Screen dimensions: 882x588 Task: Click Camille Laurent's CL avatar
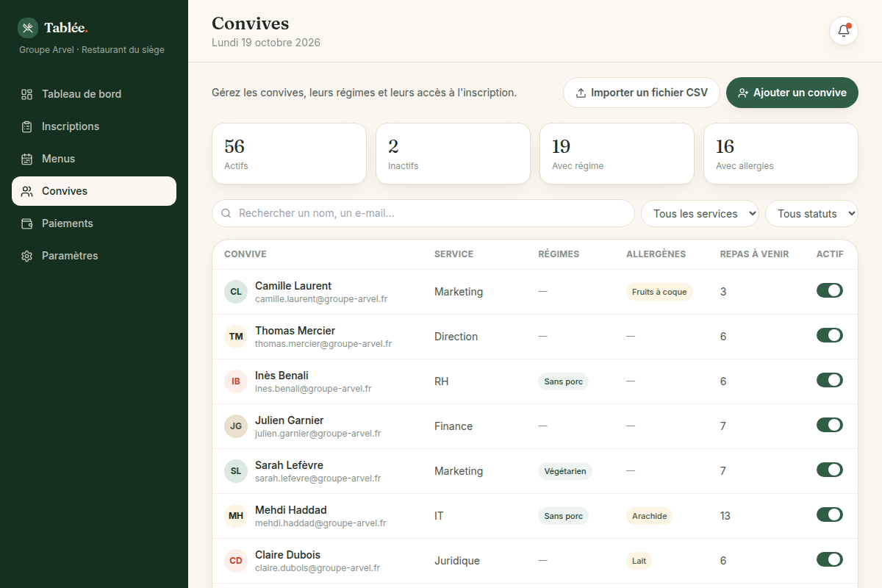236,292
